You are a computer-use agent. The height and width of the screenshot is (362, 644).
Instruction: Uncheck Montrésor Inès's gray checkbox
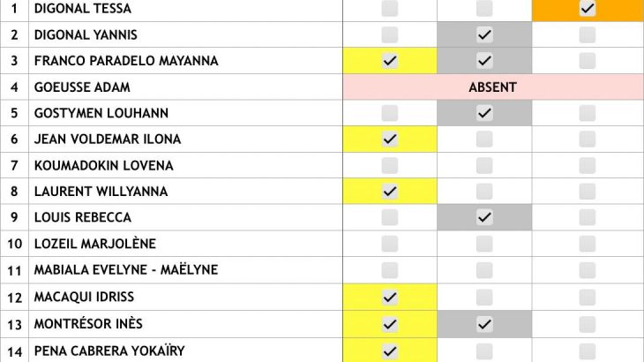(484, 324)
